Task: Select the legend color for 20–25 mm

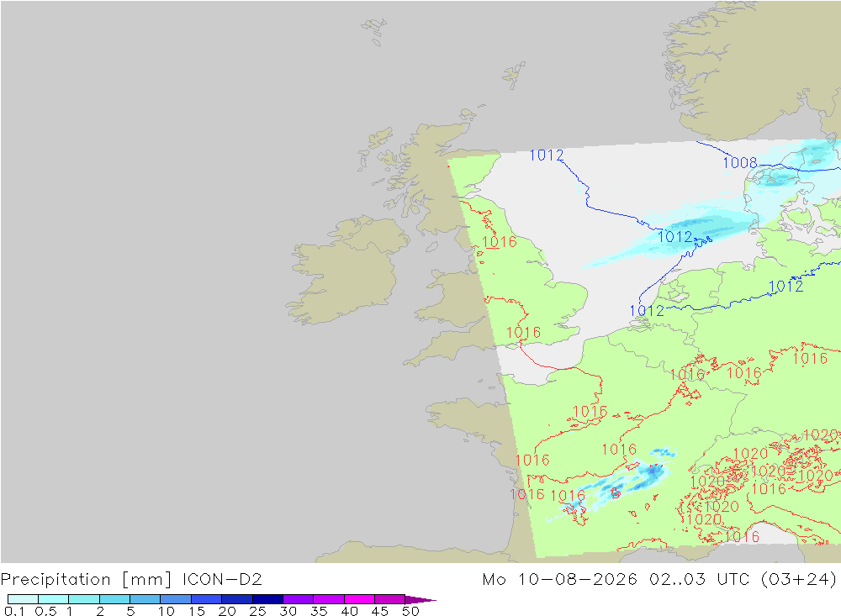Action: (x=236, y=599)
